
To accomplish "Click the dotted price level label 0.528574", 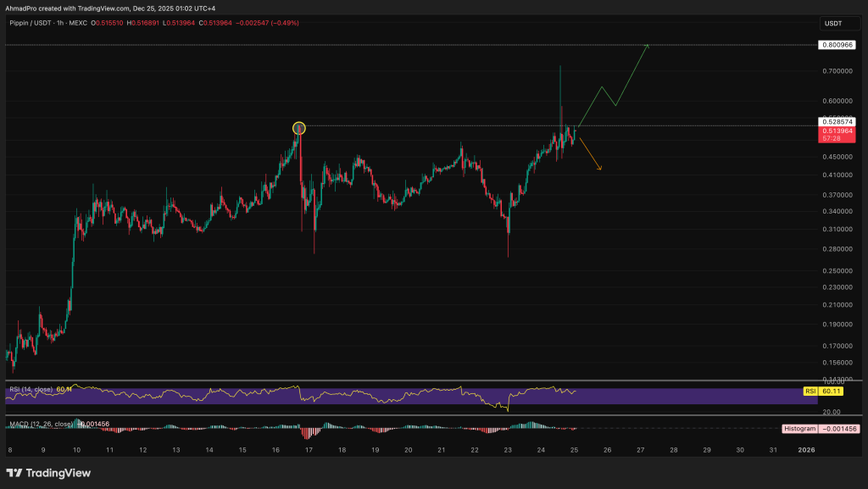I will 837,121.
